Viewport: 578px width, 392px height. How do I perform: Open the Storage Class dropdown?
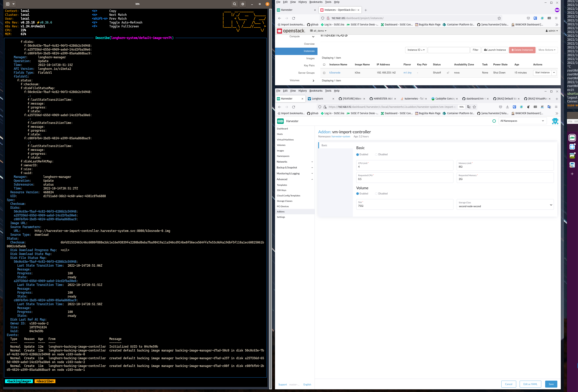pos(505,204)
